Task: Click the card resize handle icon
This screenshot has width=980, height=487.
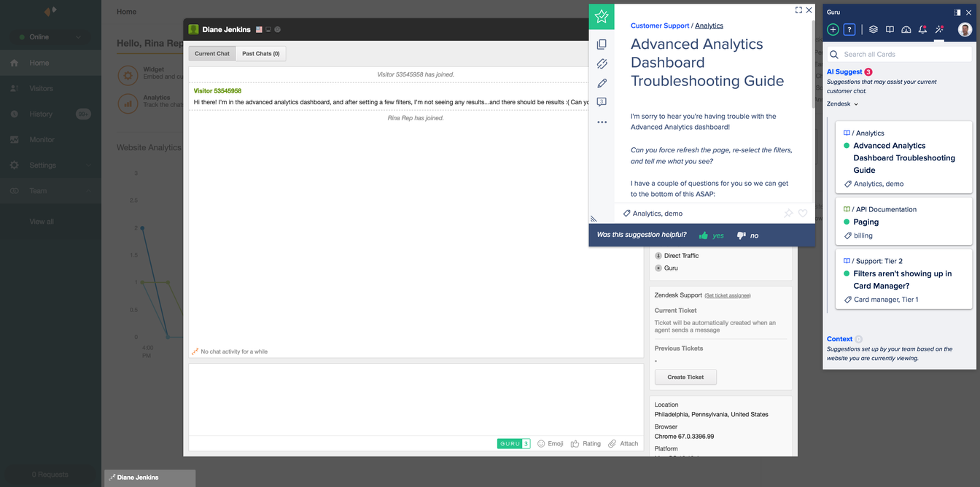Action: (x=594, y=218)
